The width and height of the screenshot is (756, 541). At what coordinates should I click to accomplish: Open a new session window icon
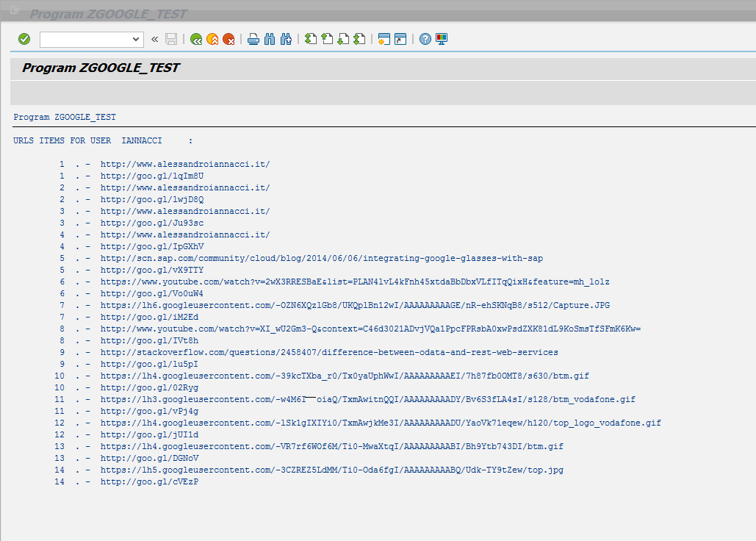pos(384,39)
